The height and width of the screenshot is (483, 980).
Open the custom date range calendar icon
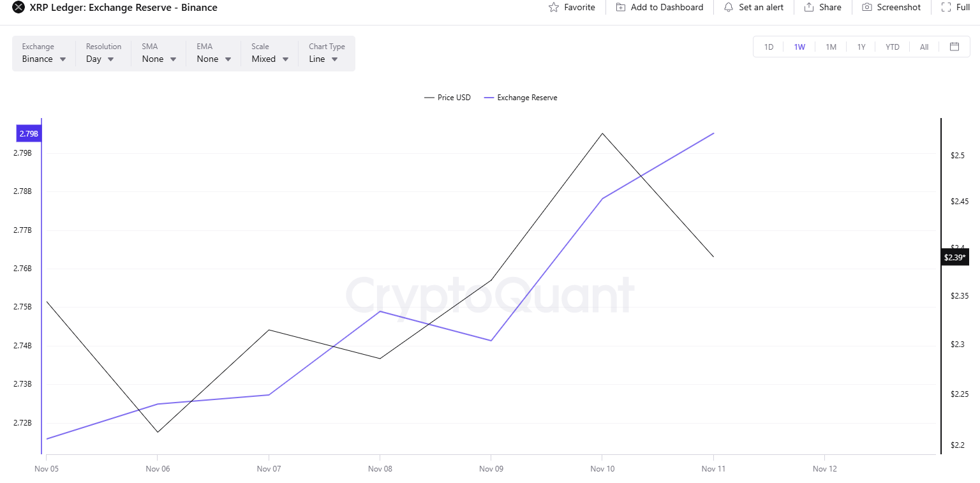point(954,47)
